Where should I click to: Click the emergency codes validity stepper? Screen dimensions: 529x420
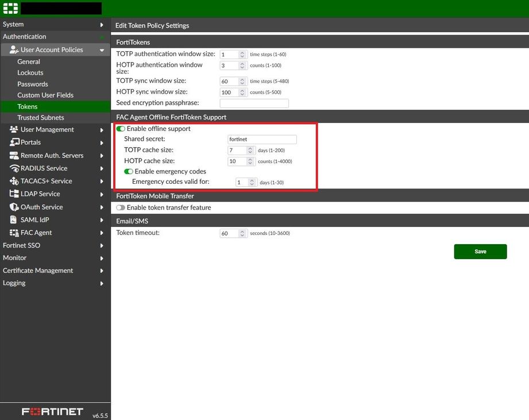click(252, 183)
